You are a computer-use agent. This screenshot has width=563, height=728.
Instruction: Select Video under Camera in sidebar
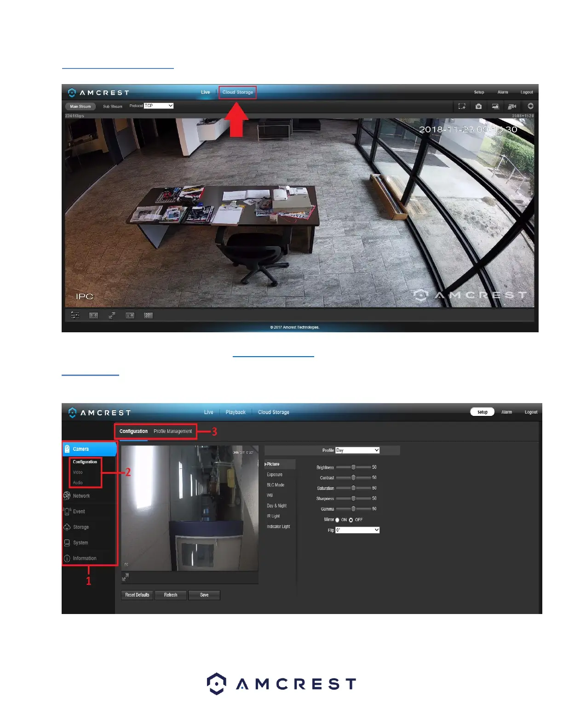point(78,472)
